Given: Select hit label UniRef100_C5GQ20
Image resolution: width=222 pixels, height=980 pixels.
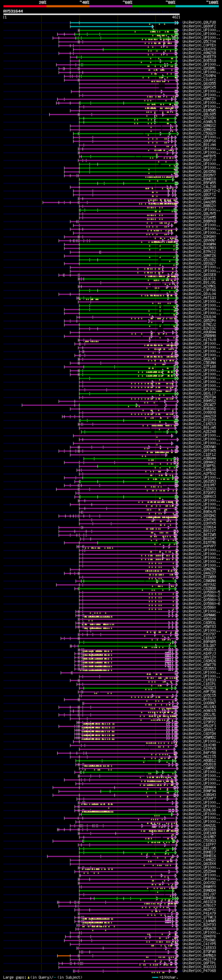Looking at the screenshot, I should coord(199,133).
